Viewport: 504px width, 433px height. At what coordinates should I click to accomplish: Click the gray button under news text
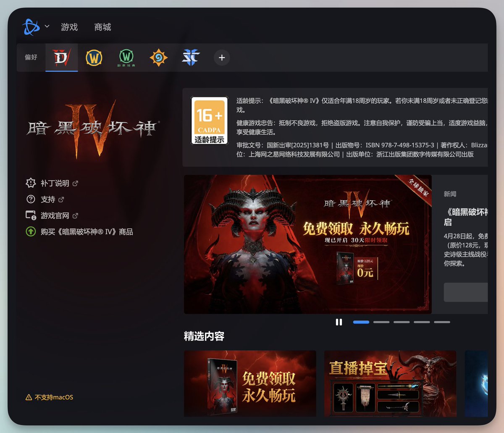pyautogui.click(x=466, y=292)
